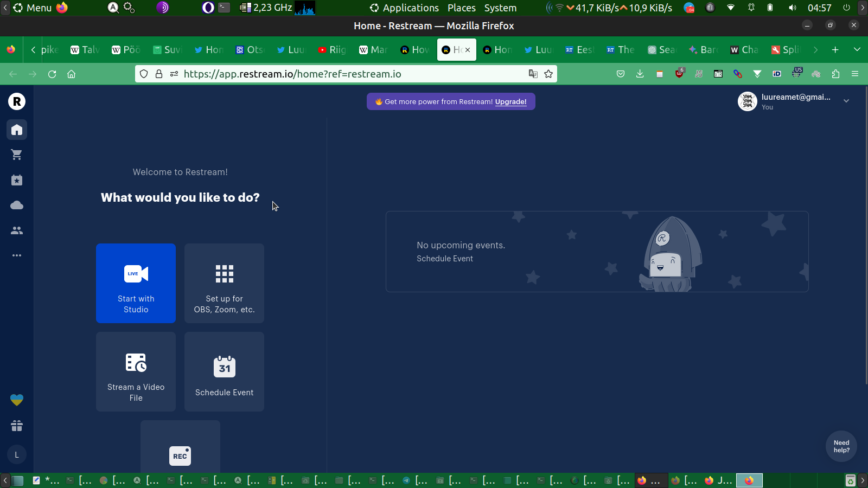Viewport: 868px width, 488px height.
Task: Click the translate page icon in address bar
Action: pyautogui.click(x=533, y=74)
